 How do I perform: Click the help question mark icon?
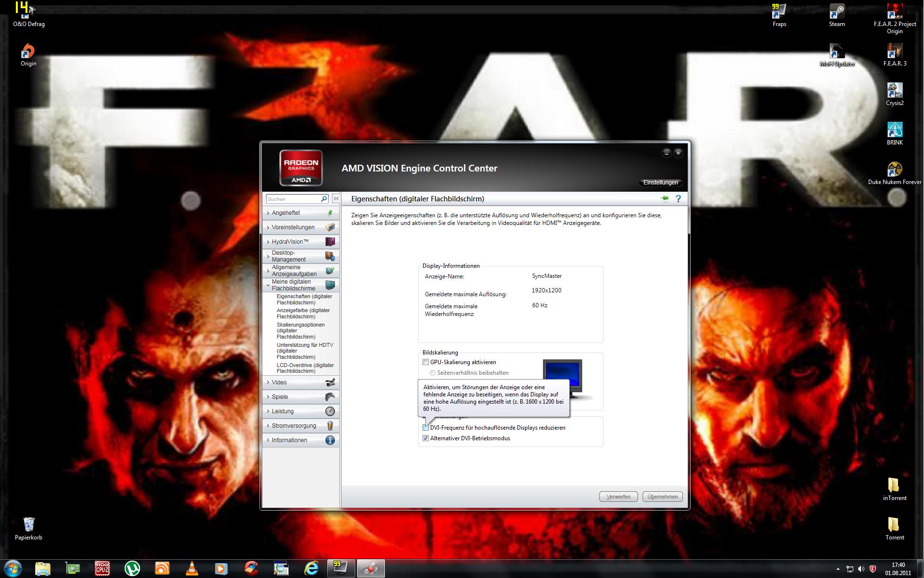click(678, 198)
